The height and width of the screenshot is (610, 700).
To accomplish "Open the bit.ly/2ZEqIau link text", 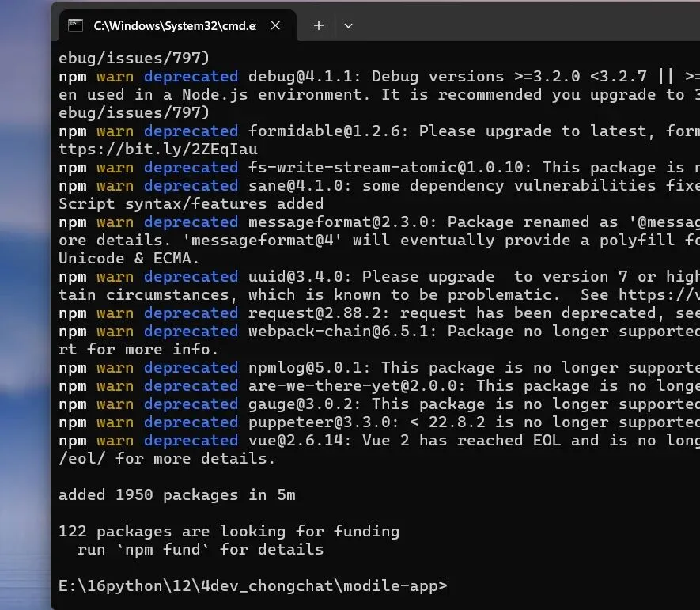I will tap(158, 150).
